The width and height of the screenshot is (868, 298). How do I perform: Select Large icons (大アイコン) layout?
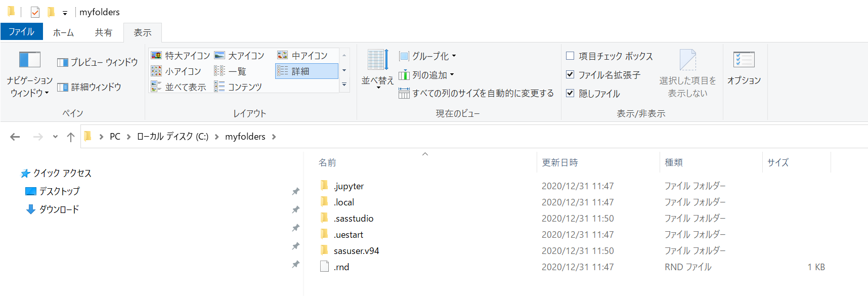[239, 56]
